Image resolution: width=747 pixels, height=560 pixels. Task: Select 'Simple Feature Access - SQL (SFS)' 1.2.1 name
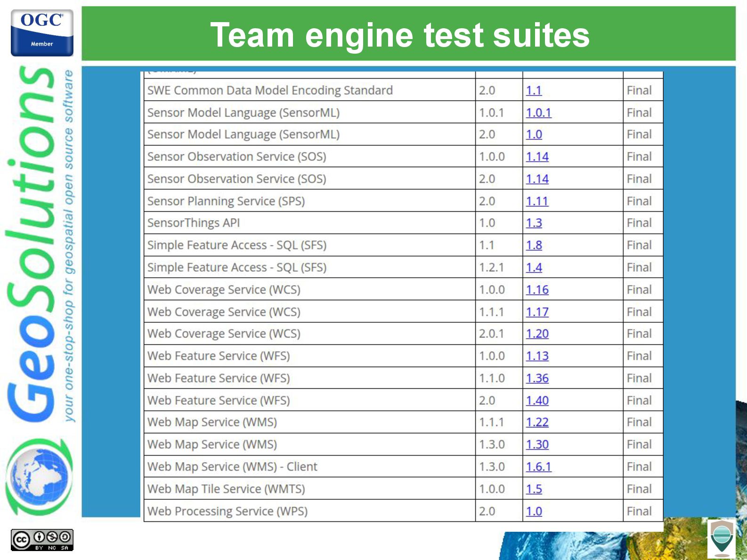[x=237, y=267]
